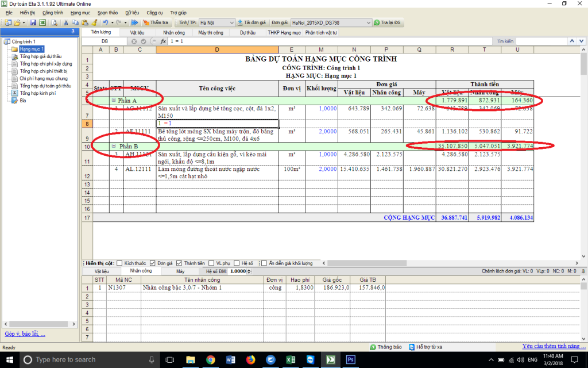Screen dimensions: 588x368
Task: Collapse the Phần A group row
Action: [114, 101]
